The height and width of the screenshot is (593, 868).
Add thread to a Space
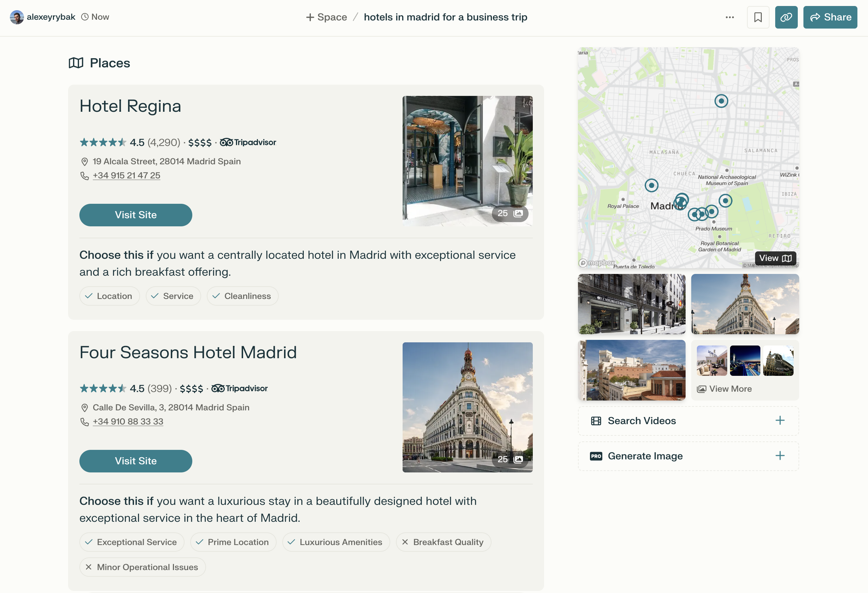[x=326, y=17]
